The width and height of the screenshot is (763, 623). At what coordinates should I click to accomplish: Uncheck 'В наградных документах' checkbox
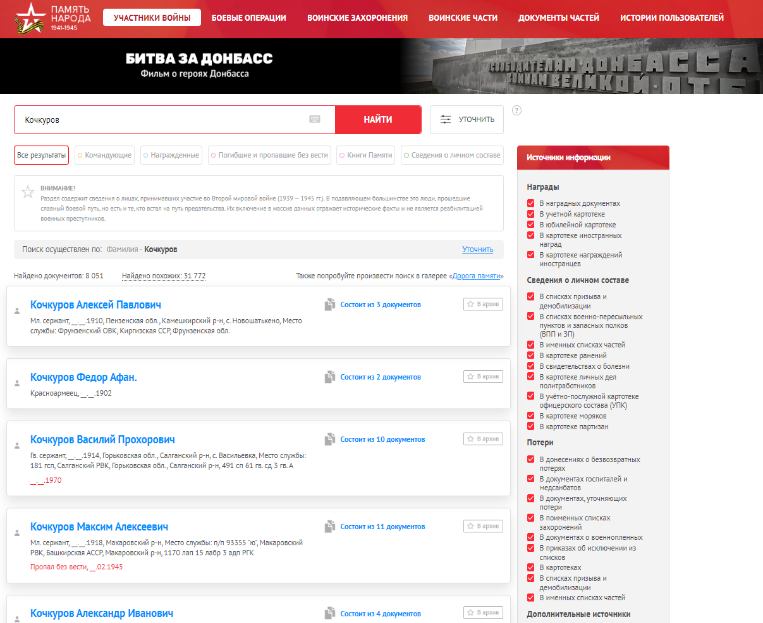(x=531, y=203)
